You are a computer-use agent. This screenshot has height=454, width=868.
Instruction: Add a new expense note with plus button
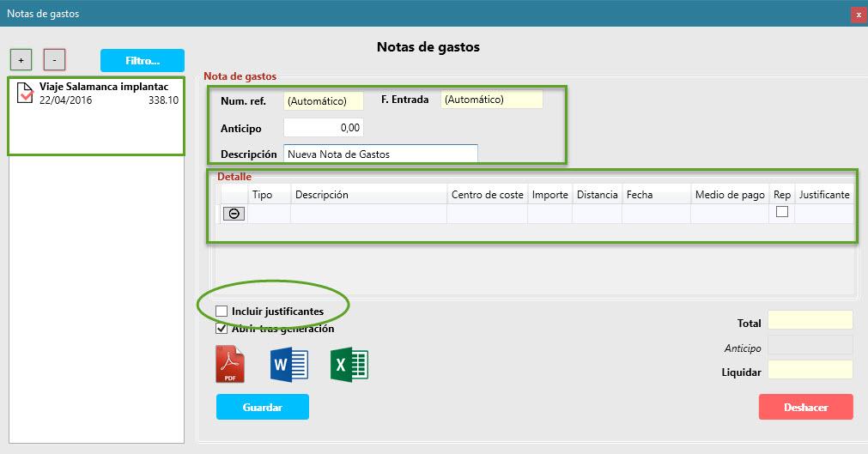(21, 60)
